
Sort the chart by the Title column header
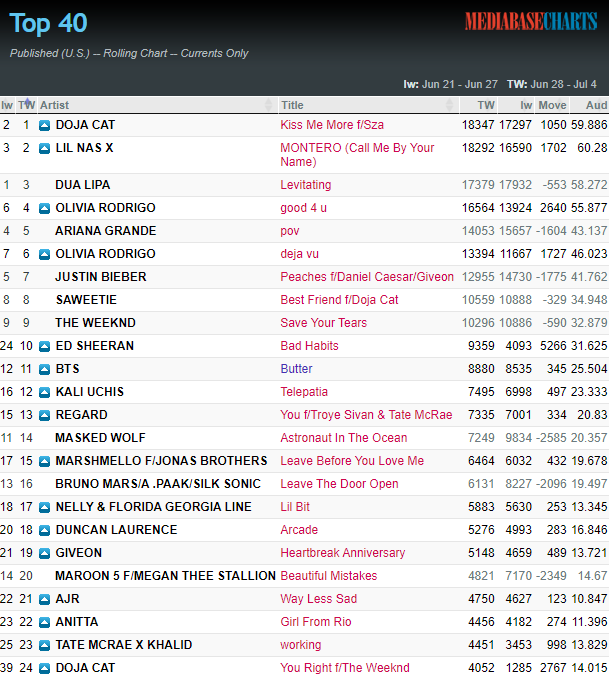coord(368,105)
